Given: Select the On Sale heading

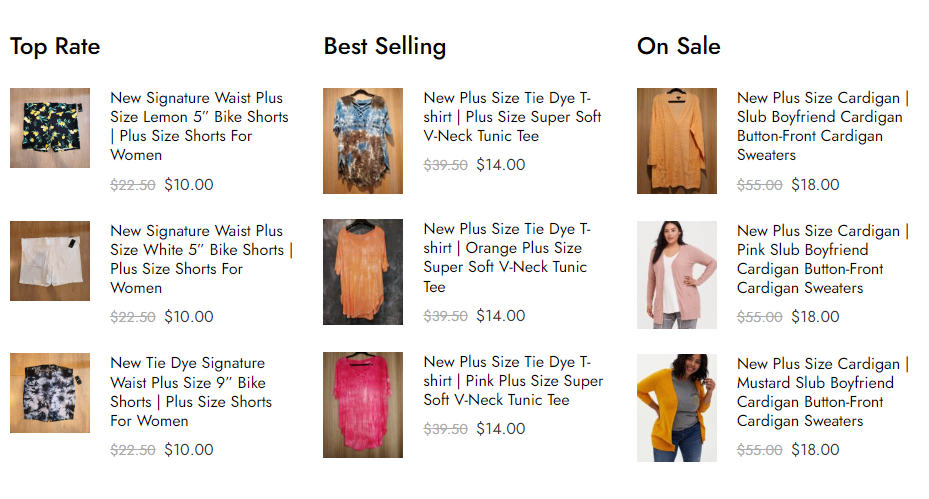Looking at the screenshot, I should pos(679,46).
